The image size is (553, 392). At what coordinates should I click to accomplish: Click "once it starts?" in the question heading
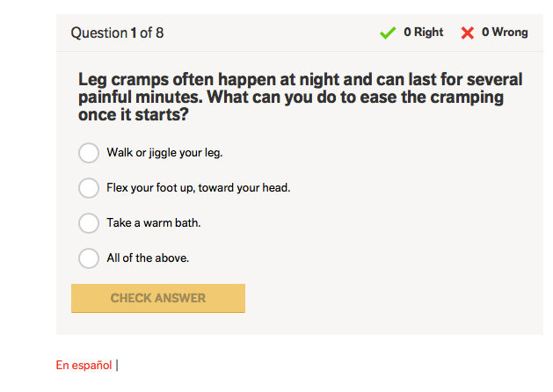click(x=134, y=115)
